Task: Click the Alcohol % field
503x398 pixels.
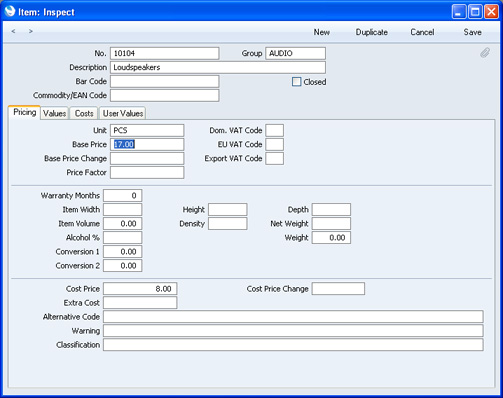Action: pos(123,237)
